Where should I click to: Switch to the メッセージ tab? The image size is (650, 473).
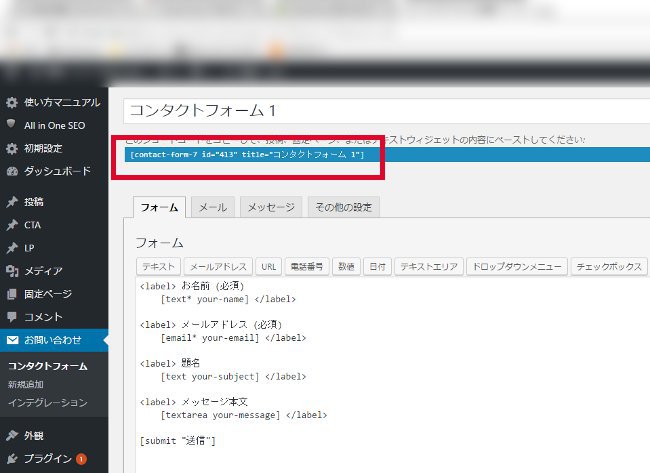click(x=270, y=207)
